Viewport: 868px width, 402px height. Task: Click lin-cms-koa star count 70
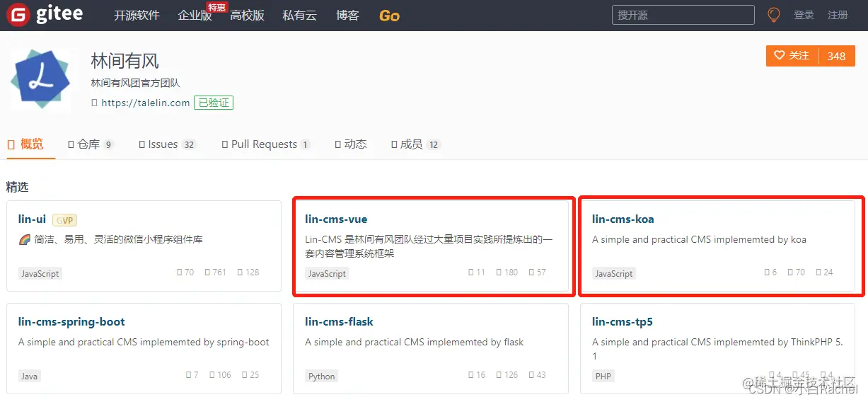click(x=797, y=272)
